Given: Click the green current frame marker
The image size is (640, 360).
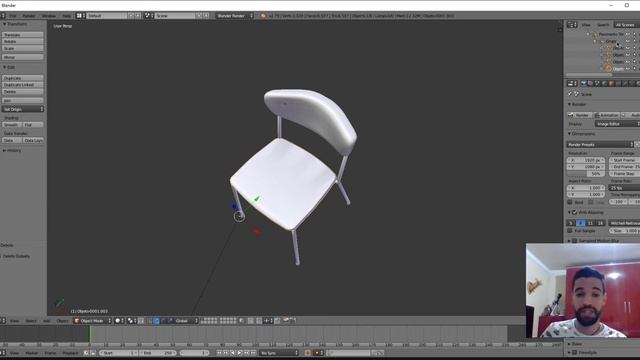Looking at the screenshot, I should (90, 335).
